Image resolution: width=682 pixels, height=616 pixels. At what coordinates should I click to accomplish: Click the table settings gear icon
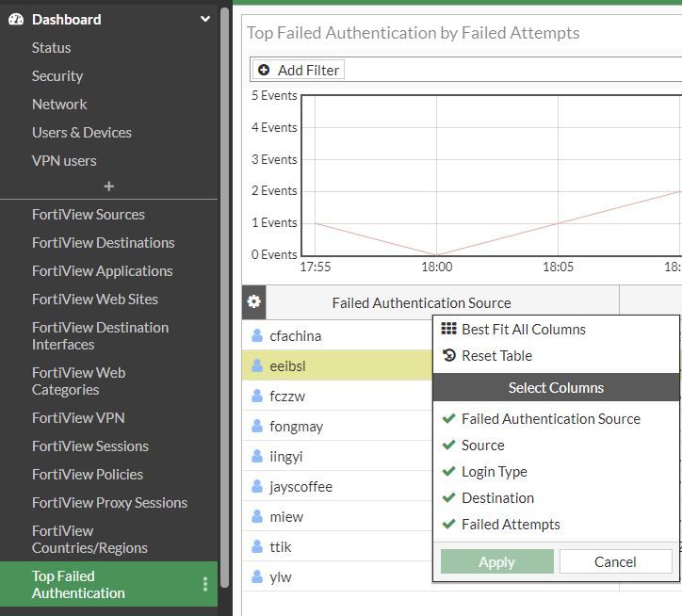pos(253,301)
